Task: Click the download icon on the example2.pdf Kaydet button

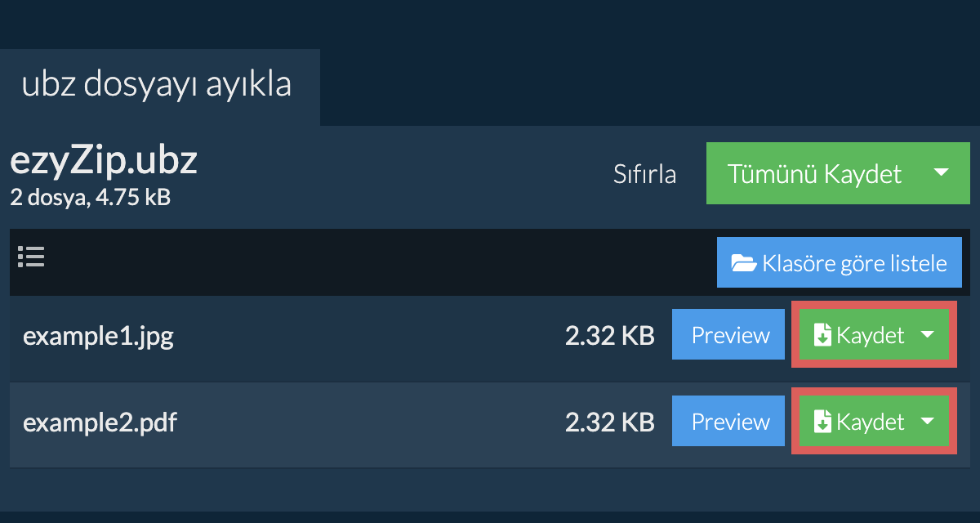Action: (x=822, y=422)
